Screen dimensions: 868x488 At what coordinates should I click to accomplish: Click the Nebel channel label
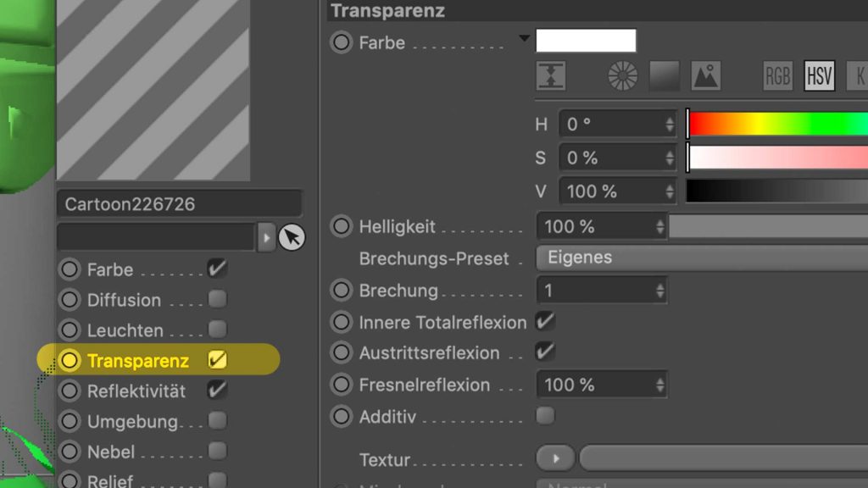[x=111, y=452]
